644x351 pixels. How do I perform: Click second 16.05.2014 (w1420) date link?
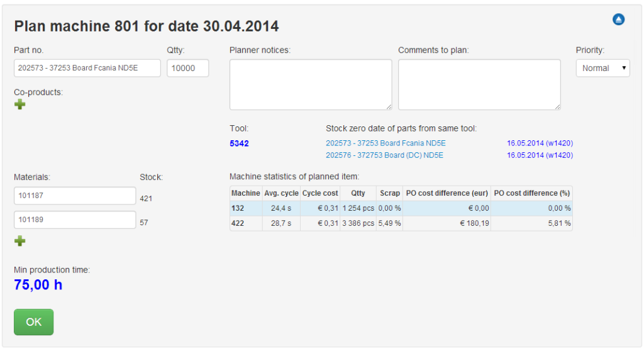(x=540, y=155)
